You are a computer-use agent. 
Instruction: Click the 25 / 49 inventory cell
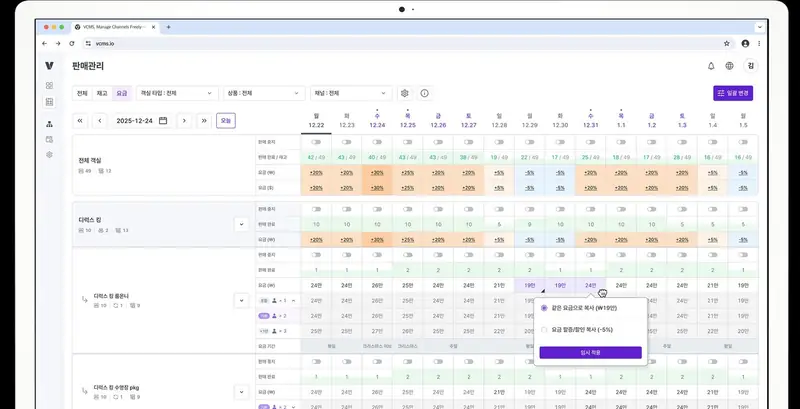pyautogui.click(x=590, y=158)
